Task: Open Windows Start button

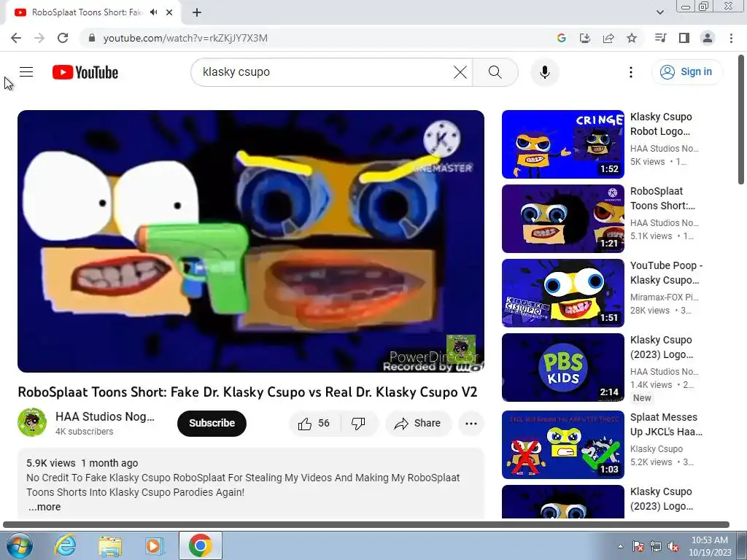Action: (19, 545)
